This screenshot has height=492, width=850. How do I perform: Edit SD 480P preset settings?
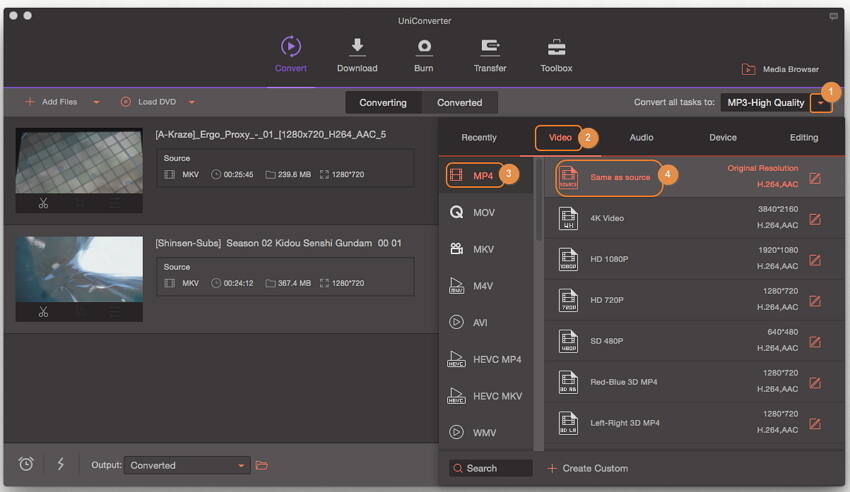tap(815, 342)
